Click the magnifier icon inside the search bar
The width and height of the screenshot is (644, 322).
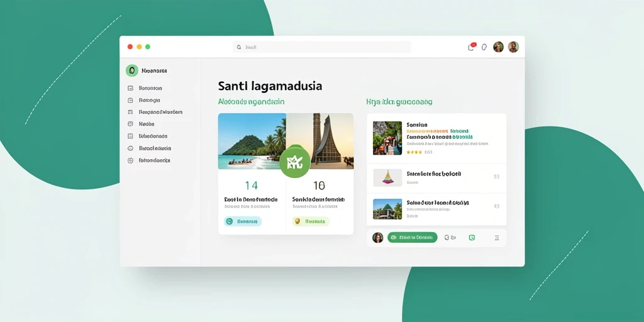239,47
